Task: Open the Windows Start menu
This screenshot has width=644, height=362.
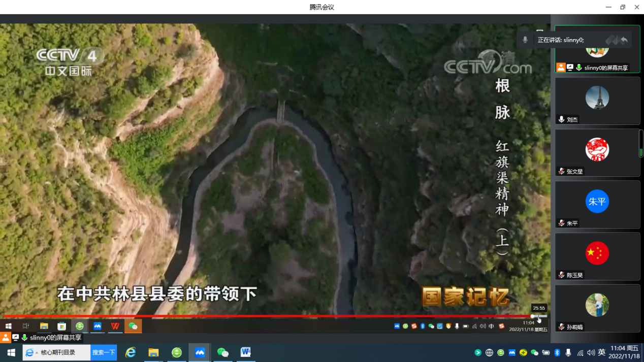Action: click(x=11, y=352)
